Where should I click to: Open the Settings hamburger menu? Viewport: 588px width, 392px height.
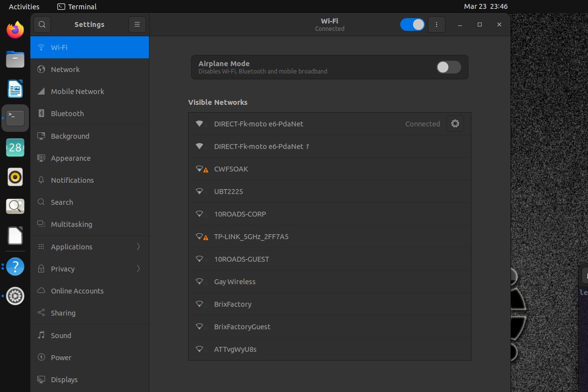point(137,24)
